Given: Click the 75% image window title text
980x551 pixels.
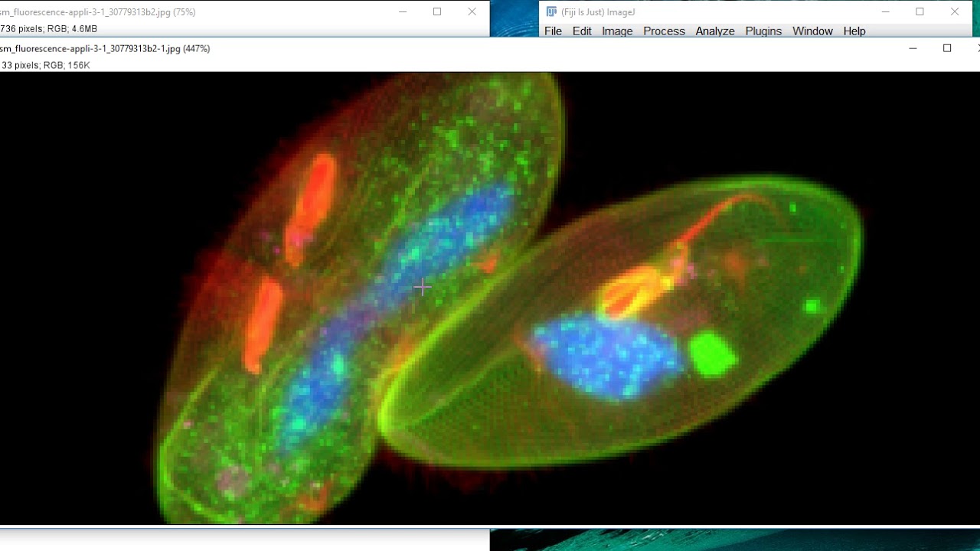Looking at the screenshot, I should coord(98,12).
